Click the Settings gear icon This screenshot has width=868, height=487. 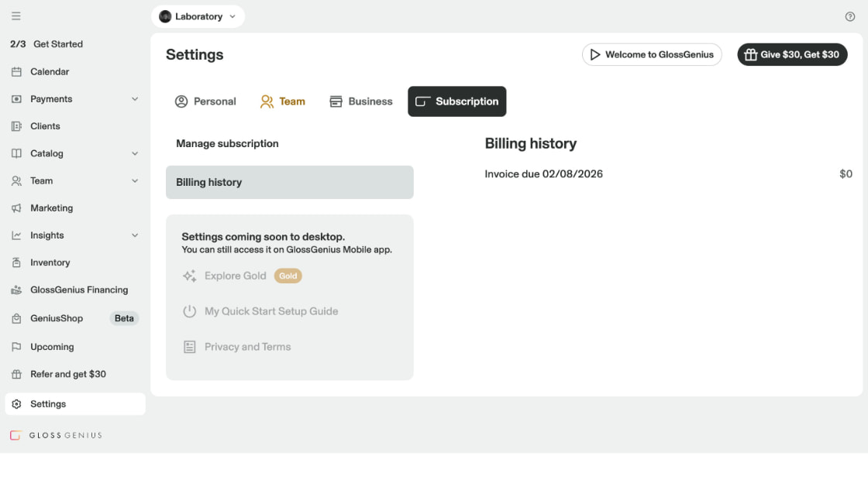click(16, 404)
